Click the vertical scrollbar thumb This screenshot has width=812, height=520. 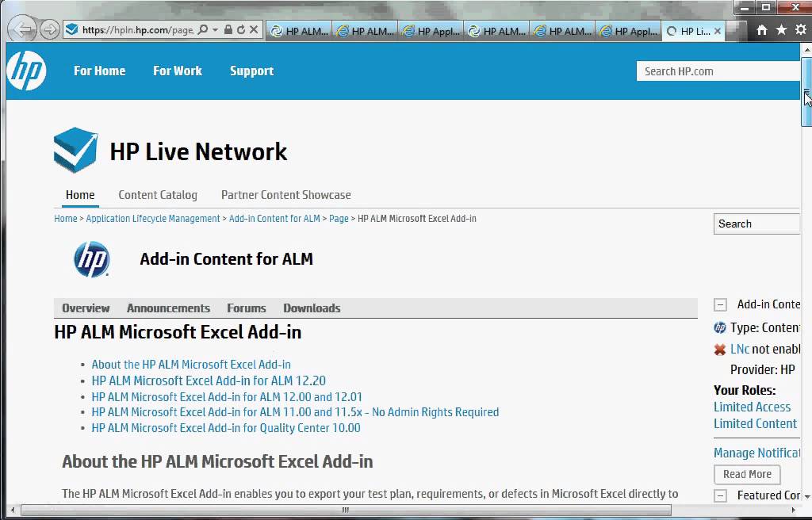pyautogui.click(x=806, y=92)
